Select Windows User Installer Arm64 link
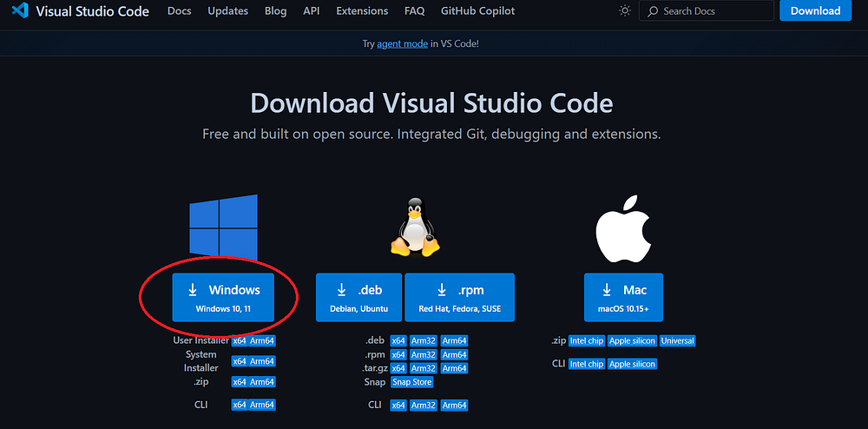 click(x=262, y=340)
